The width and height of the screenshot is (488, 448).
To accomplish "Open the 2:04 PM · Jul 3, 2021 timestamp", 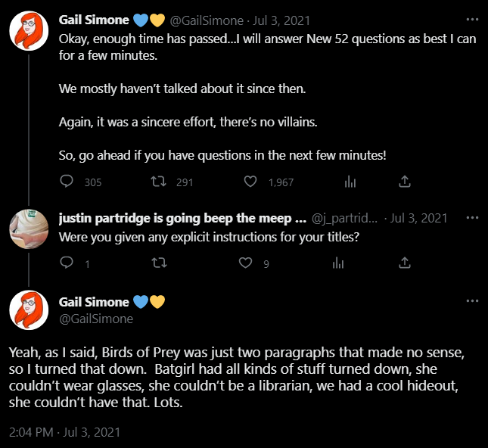I will coord(65,432).
